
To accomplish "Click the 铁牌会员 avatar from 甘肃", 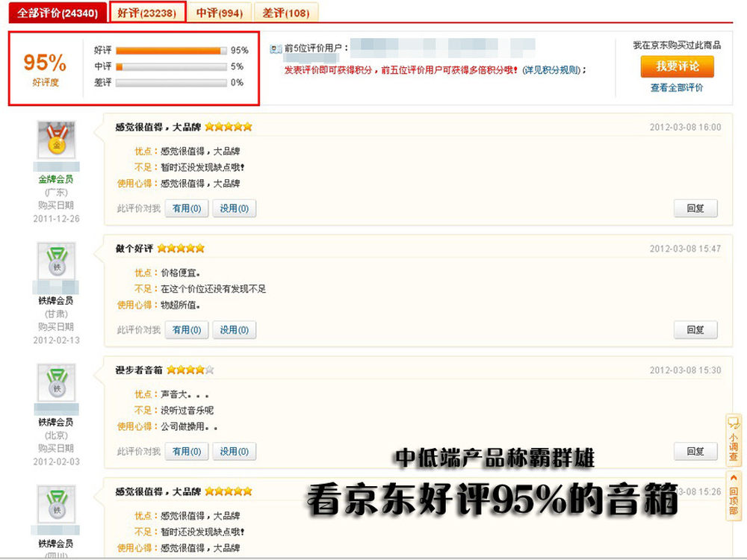I will [57, 261].
